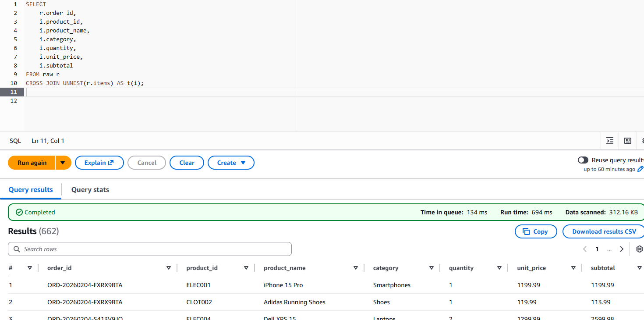Toggle Reuse query results switch
Viewport: 644px width, 320px height.
tap(583, 160)
